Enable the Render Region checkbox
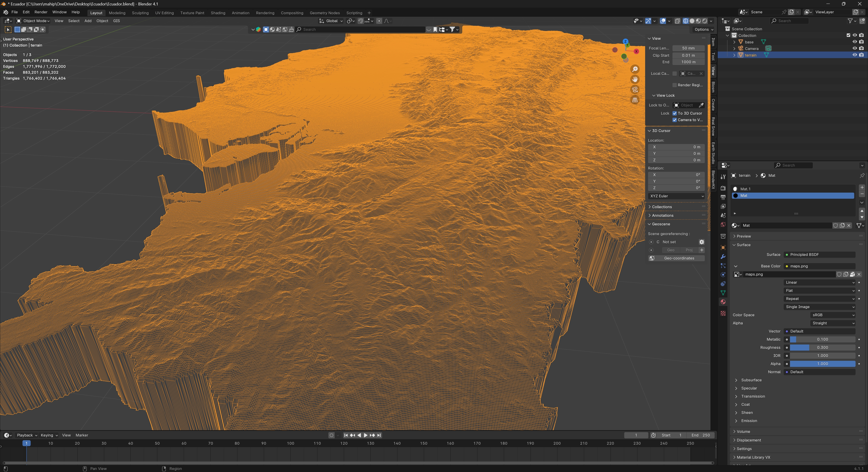This screenshot has width=868, height=472. tap(675, 85)
